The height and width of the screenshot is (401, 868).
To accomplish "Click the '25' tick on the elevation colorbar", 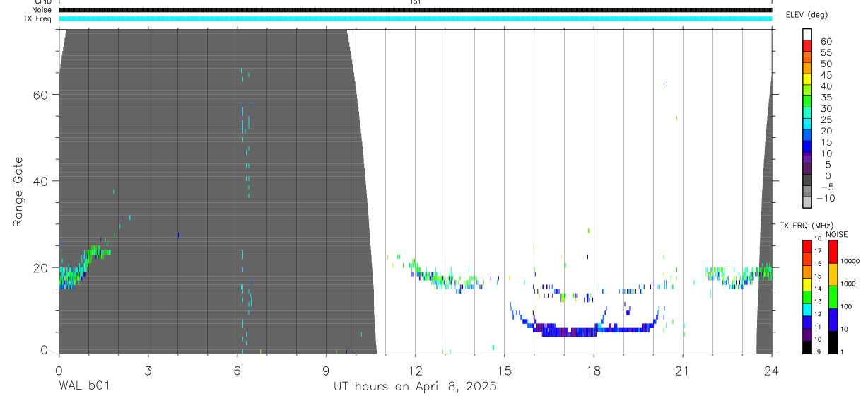I will click(x=826, y=120).
